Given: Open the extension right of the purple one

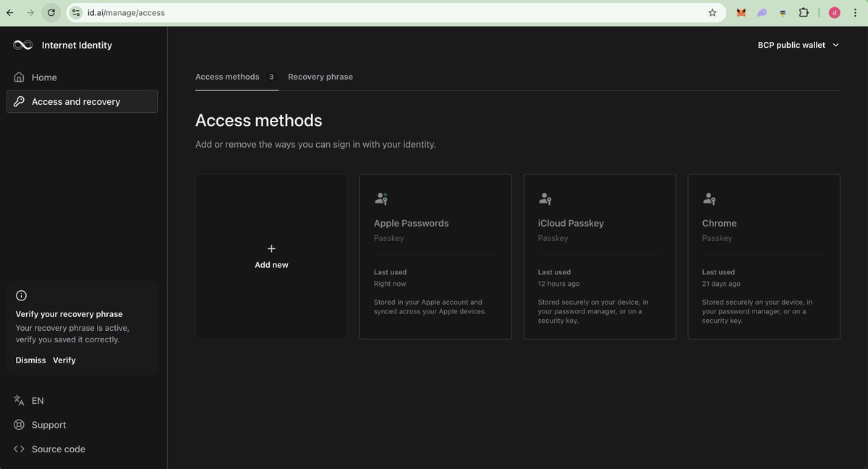Looking at the screenshot, I should click(783, 12).
